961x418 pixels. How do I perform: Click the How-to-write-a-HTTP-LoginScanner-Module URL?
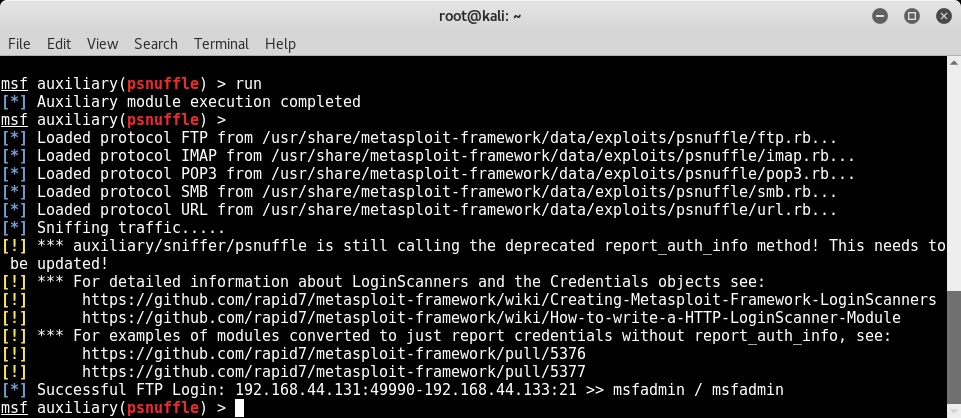491,318
